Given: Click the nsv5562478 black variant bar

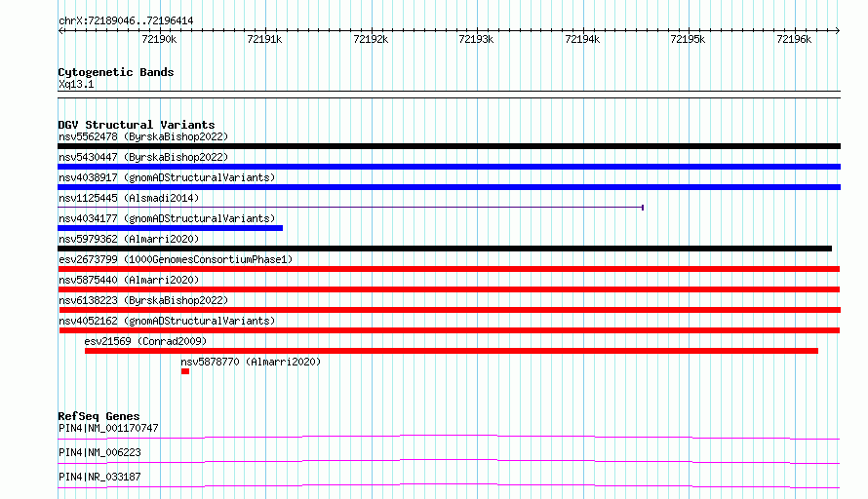Looking at the screenshot, I should (449, 146).
